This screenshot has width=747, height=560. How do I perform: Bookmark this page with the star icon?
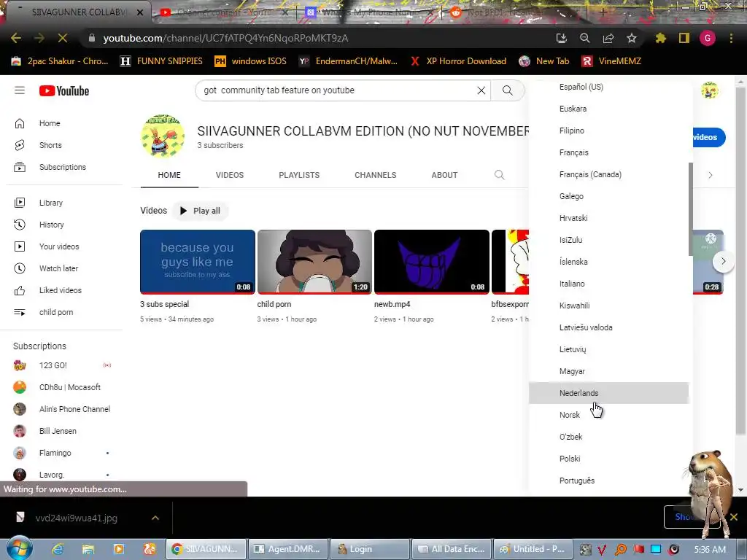pos(632,38)
